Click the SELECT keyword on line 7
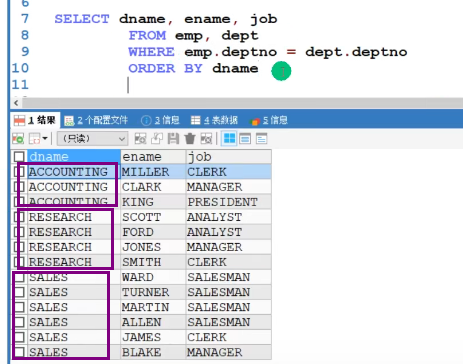This screenshot has height=364, width=463. (x=82, y=19)
